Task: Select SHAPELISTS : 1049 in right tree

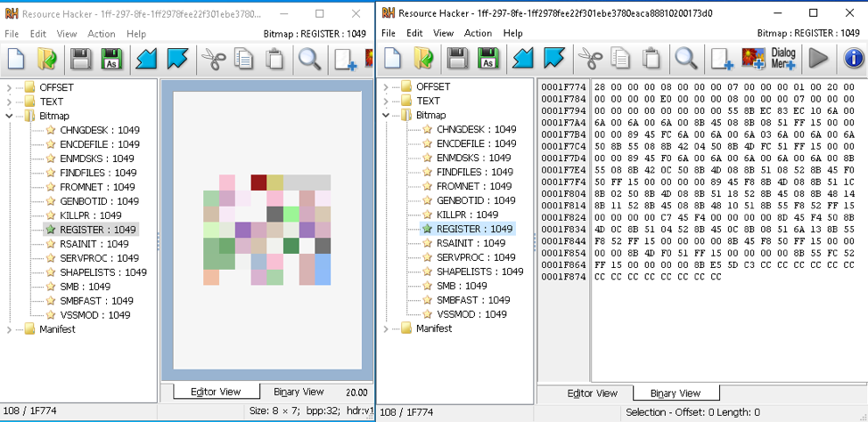Action: [x=479, y=272]
